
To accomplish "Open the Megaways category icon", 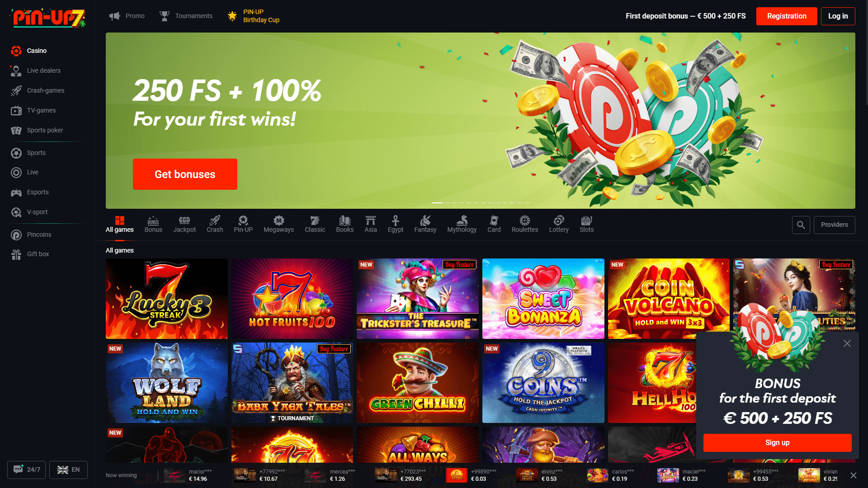I will coord(278,220).
